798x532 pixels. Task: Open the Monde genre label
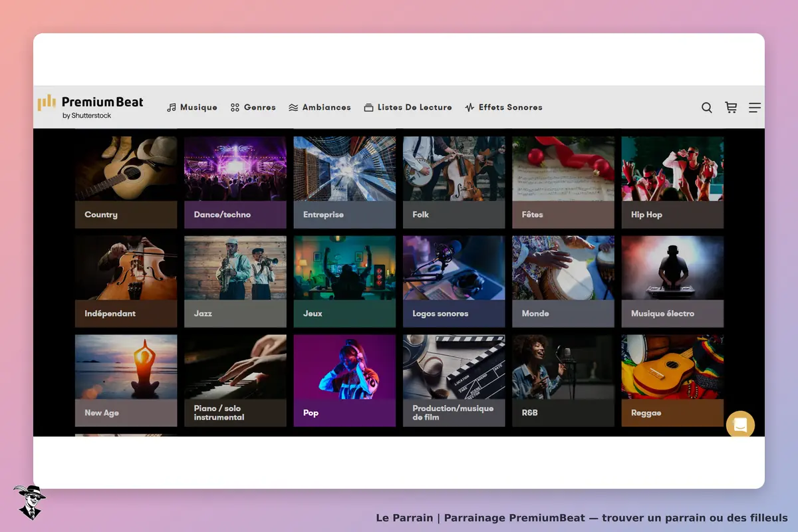pos(535,314)
